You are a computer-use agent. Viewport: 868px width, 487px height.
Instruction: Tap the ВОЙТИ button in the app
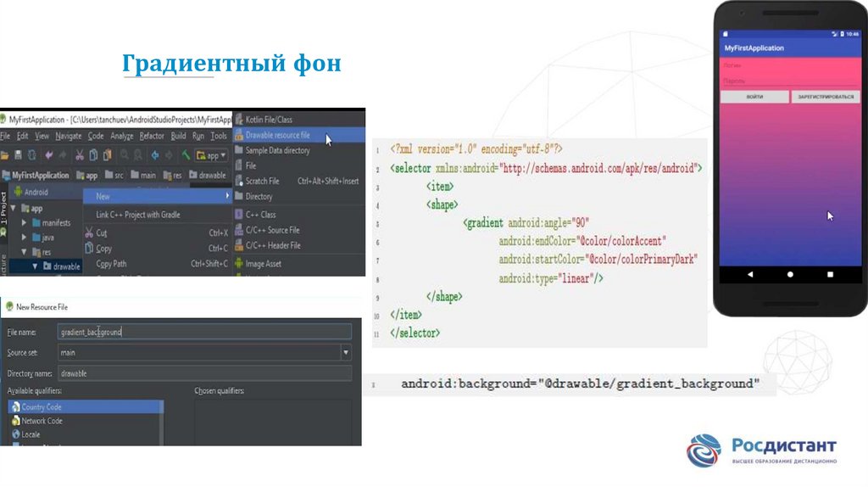(x=754, y=97)
